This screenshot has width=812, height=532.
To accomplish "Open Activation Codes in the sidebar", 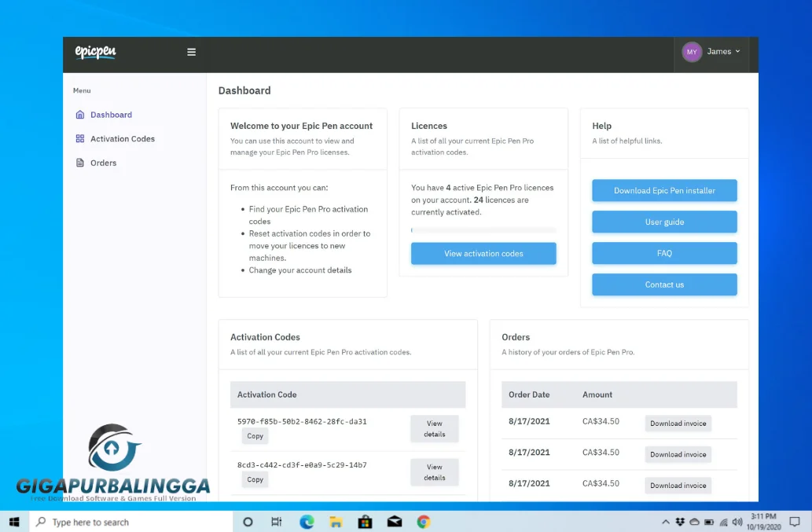I will click(x=122, y=139).
